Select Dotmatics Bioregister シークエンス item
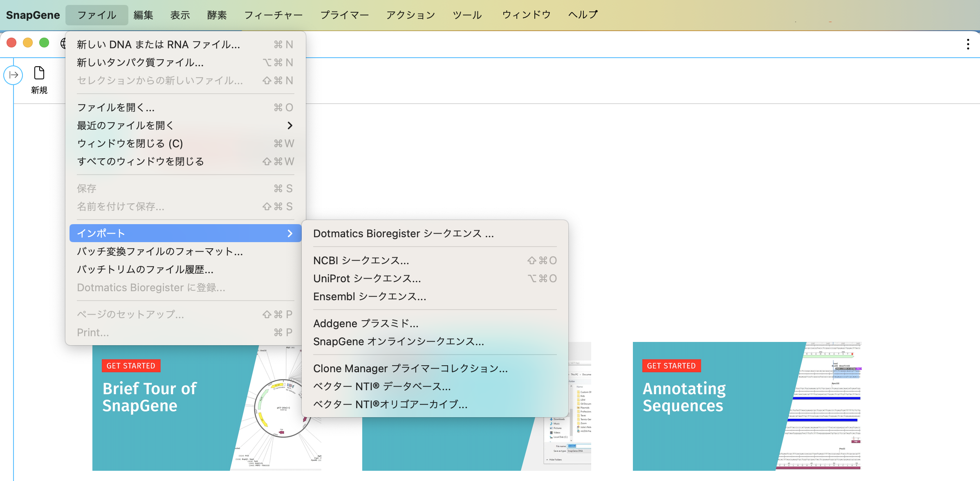The width and height of the screenshot is (980, 481). (403, 234)
